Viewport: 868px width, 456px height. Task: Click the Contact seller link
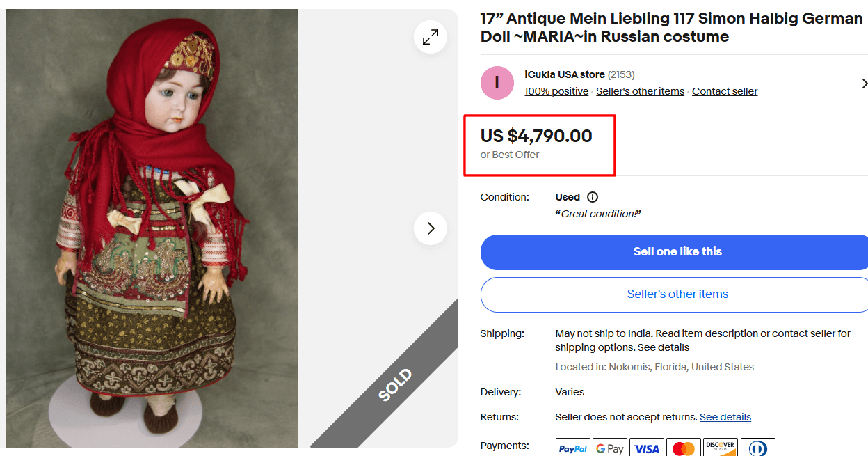724,91
